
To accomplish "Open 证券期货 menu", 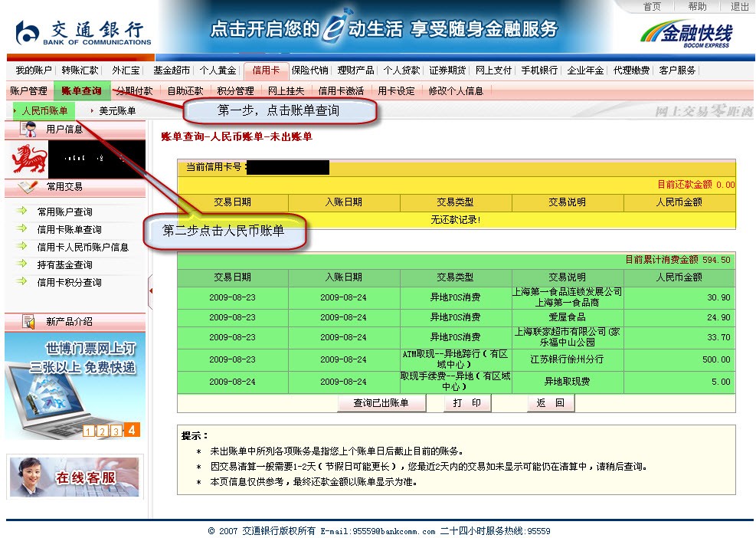I will pyautogui.click(x=447, y=71).
